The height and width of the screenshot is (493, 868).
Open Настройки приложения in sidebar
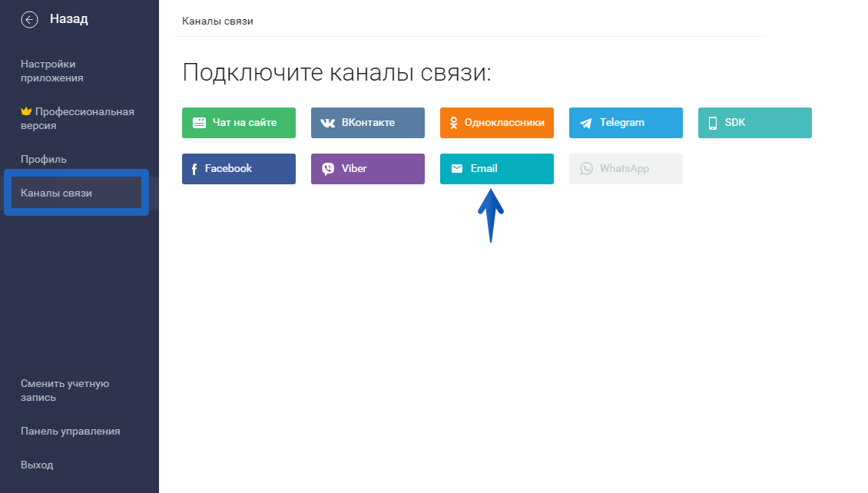coord(52,71)
